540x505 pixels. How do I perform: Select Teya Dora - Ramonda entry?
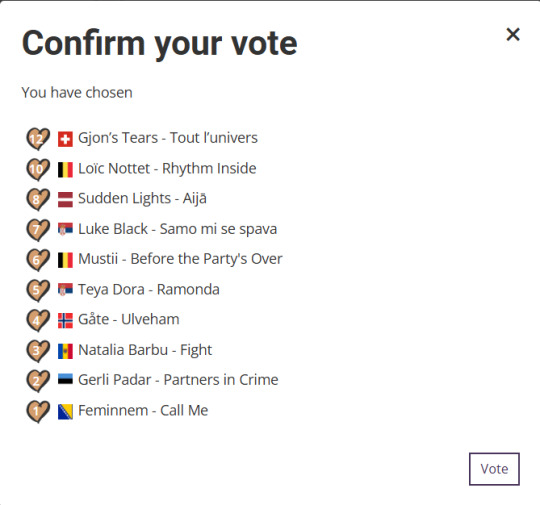click(149, 290)
